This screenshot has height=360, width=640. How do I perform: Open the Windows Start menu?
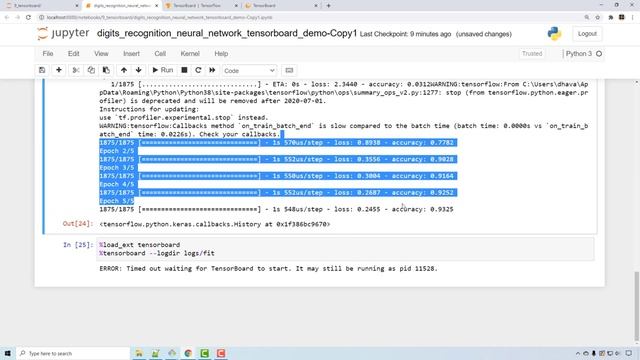pos(8,353)
